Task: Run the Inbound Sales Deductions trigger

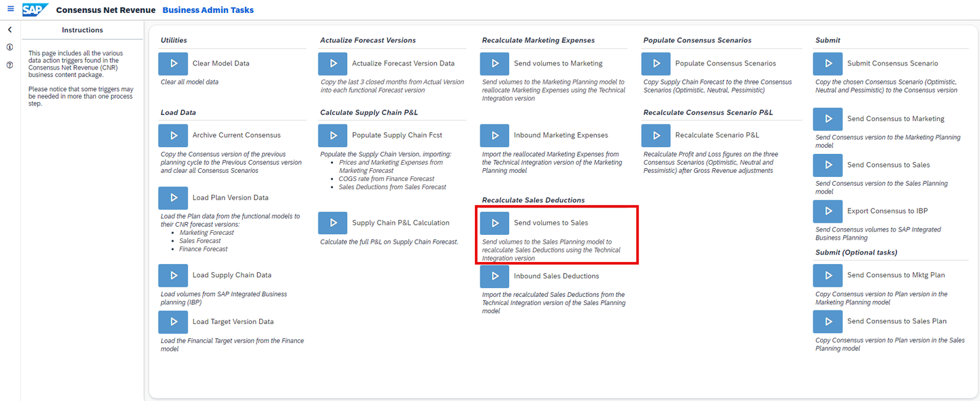Action: [x=495, y=276]
